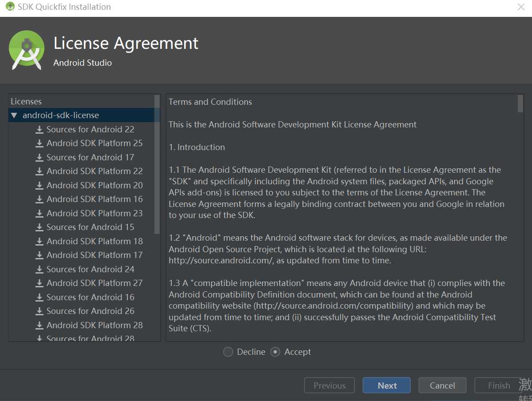Click the Terms and Conditions scrollbar thumb

[520, 103]
